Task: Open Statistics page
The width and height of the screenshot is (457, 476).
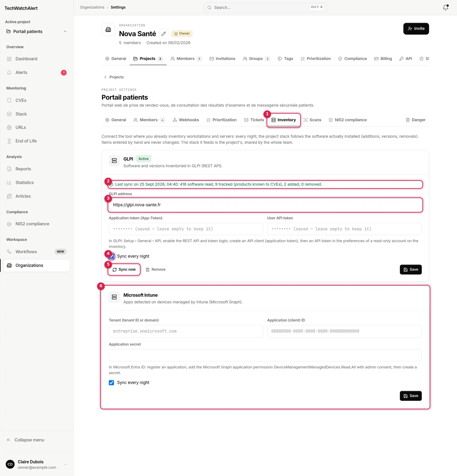Action: click(x=37, y=182)
